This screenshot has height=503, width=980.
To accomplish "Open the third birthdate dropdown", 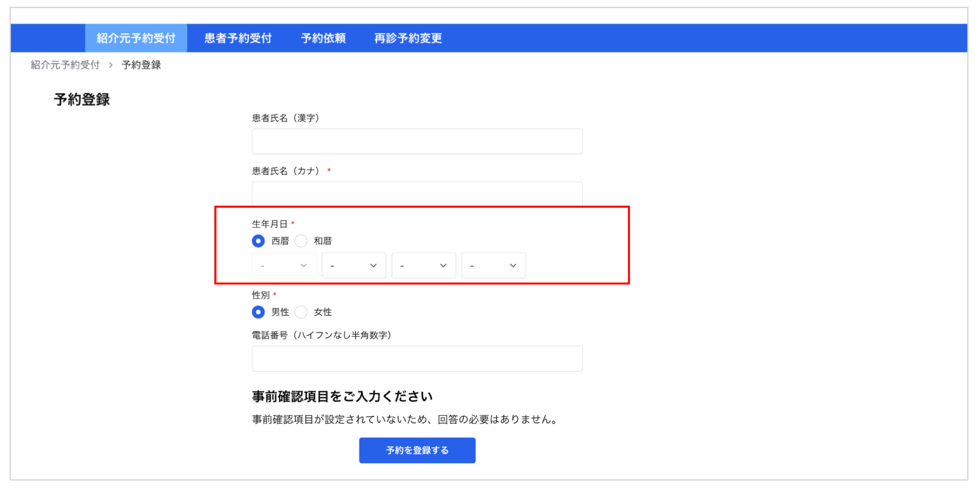I will coord(424,265).
